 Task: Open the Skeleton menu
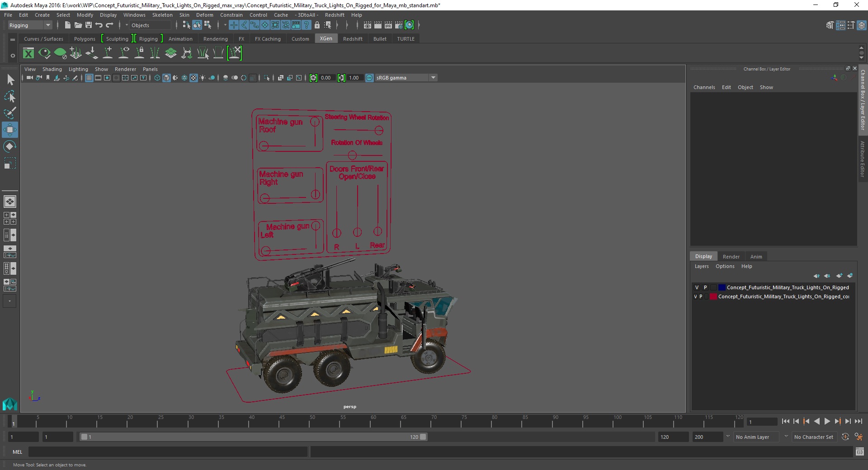[x=162, y=15]
